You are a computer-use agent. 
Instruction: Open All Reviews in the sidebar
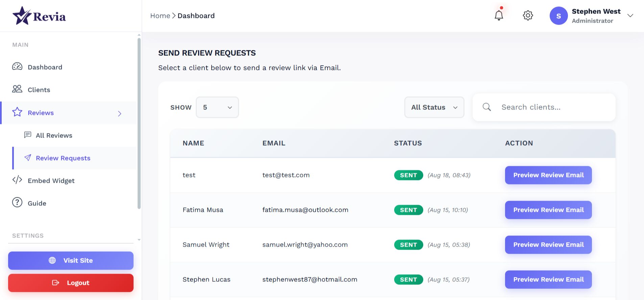pyautogui.click(x=54, y=135)
